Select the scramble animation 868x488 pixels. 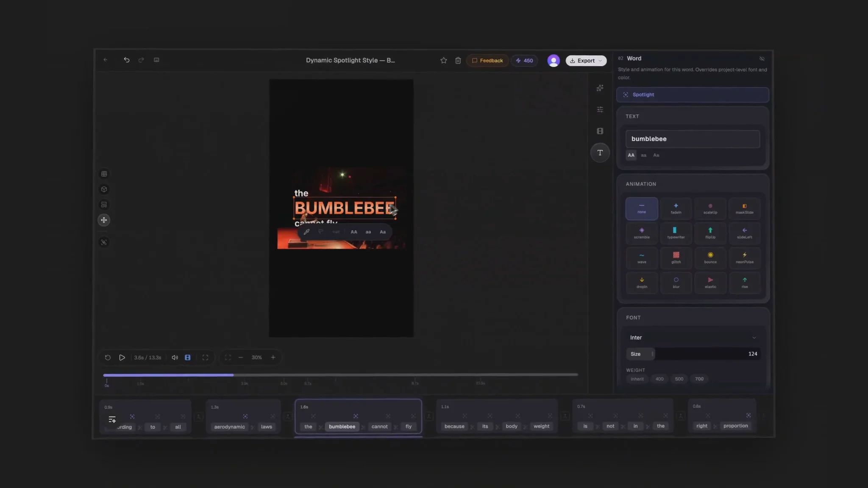coord(642,233)
